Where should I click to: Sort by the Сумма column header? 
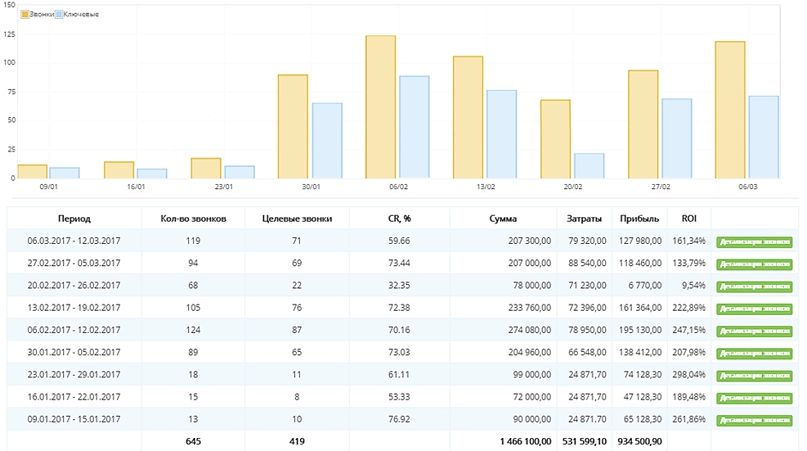coord(503,219)
